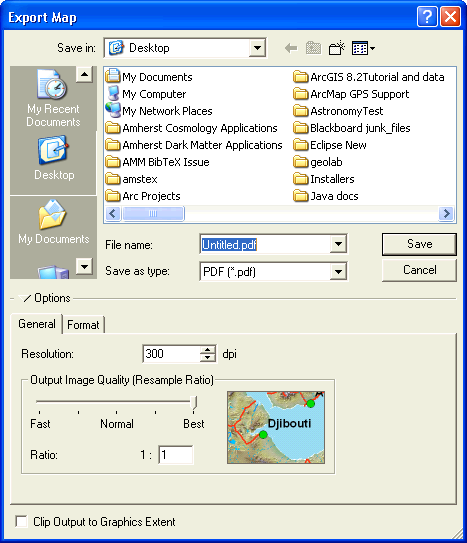Switch to the Format tab
Image resolution: width=467 pixels, height=543 pixels.
click(83, 325)
